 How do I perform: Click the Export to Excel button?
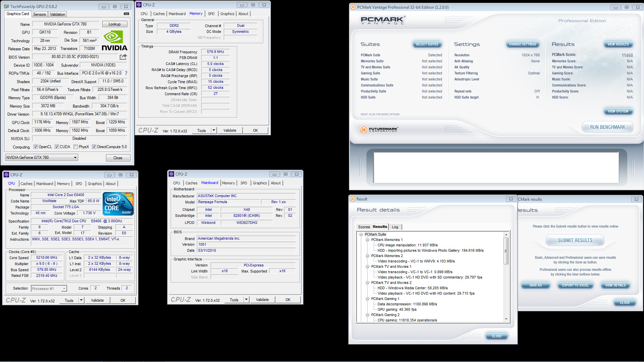pos(575,285)
